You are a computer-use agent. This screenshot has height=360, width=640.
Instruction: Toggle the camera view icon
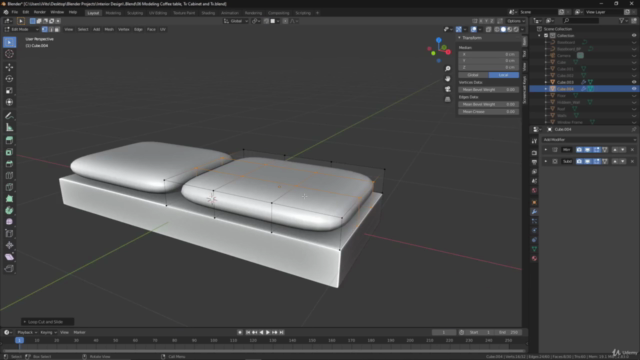point(448,89)
